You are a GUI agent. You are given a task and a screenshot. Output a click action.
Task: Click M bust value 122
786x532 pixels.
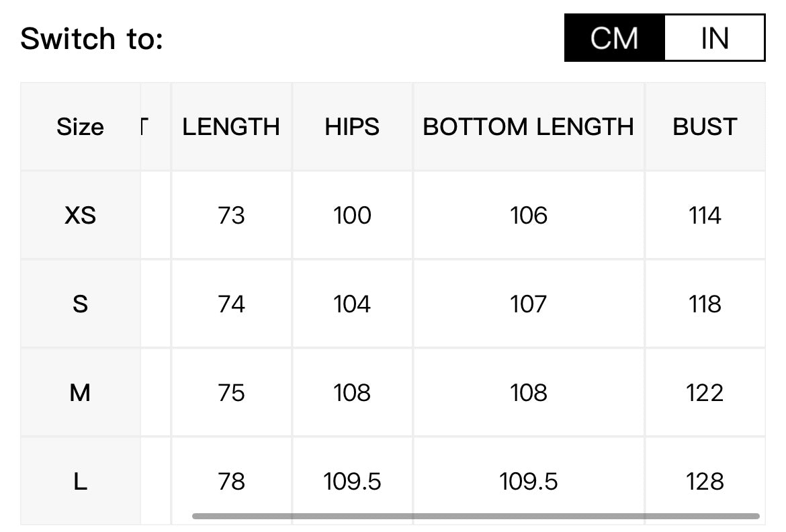pos(705,392)
